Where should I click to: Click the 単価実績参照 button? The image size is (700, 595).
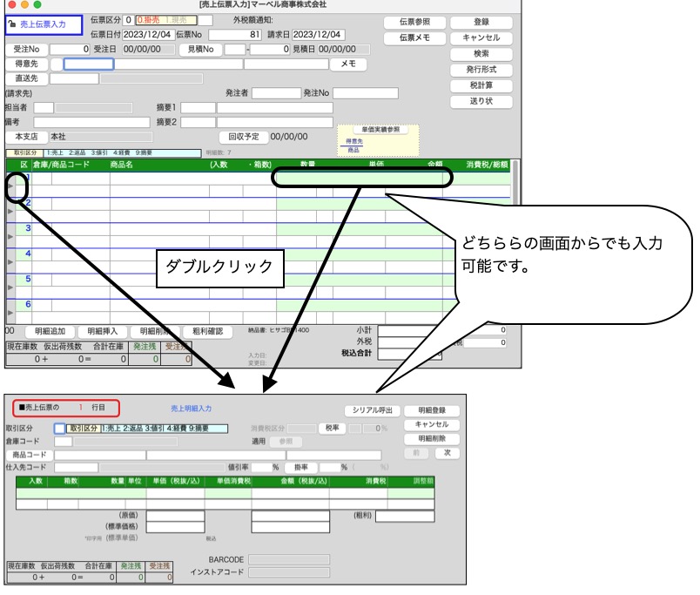(380, 130)
